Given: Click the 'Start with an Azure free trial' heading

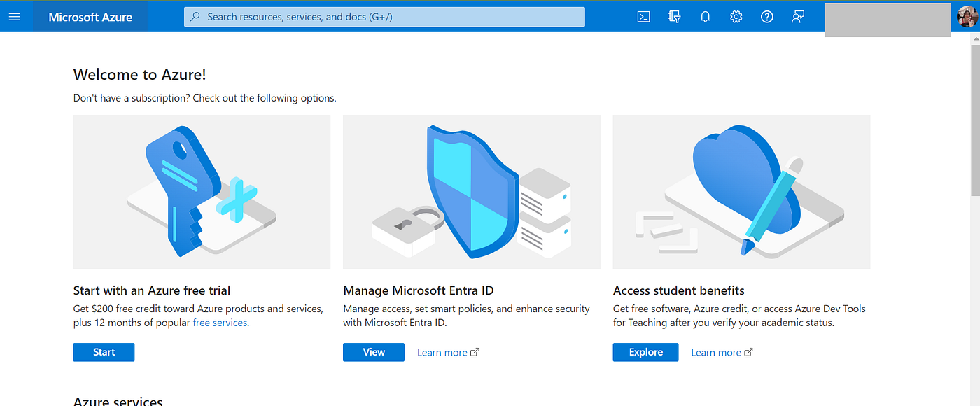Looking at the screenshot, I should pyautogui.click(x=152, y=290).
